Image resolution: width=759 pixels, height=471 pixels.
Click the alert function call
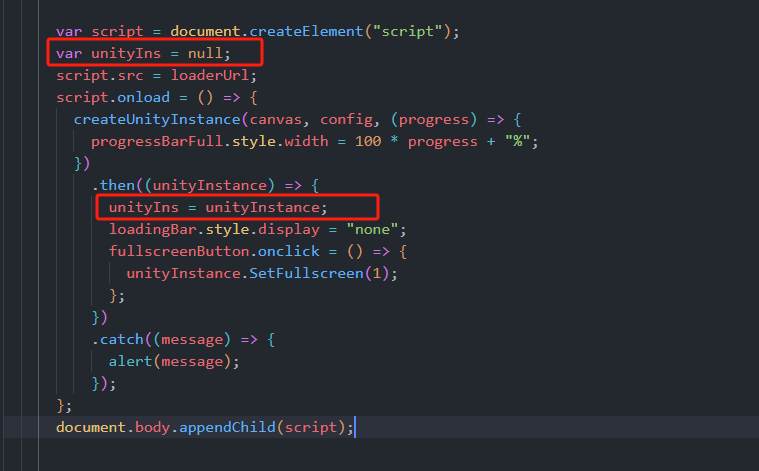130,361
